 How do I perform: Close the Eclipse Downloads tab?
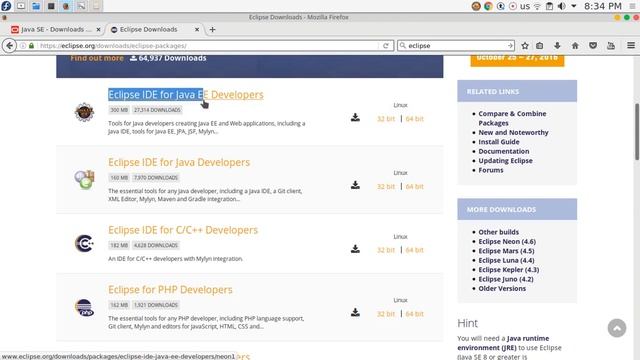(197, 29)
